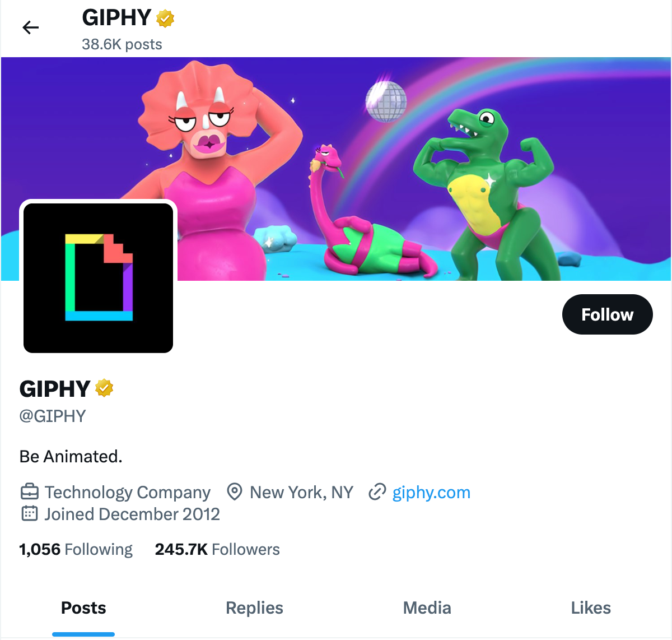The width and height of the screenshot is (672, 640).
Task: View the 1,056 Following list
Action: coord(76,549)
